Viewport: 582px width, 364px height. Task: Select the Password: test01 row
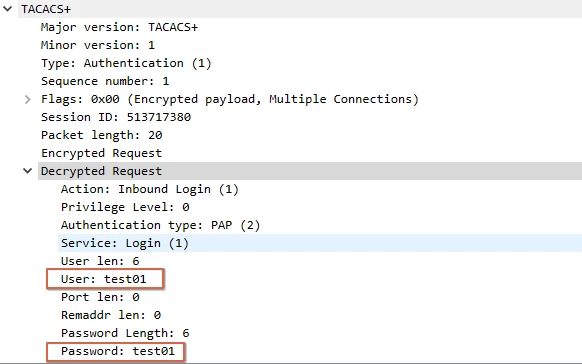click(118, 351)
